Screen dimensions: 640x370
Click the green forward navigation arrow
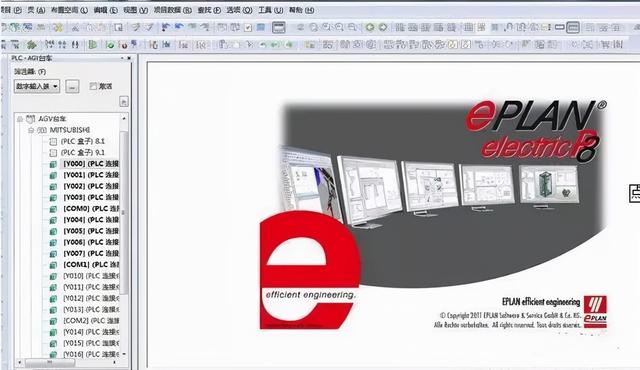[x=383, y=27]
